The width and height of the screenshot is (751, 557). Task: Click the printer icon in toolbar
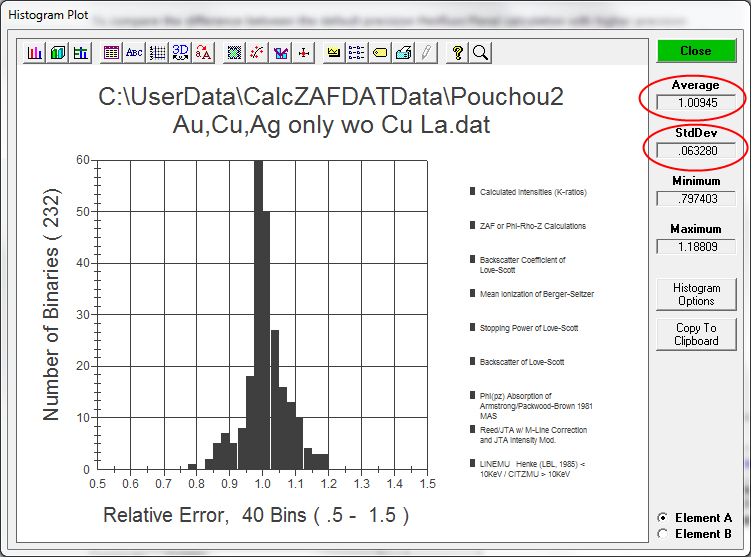(x=403, y=53)
